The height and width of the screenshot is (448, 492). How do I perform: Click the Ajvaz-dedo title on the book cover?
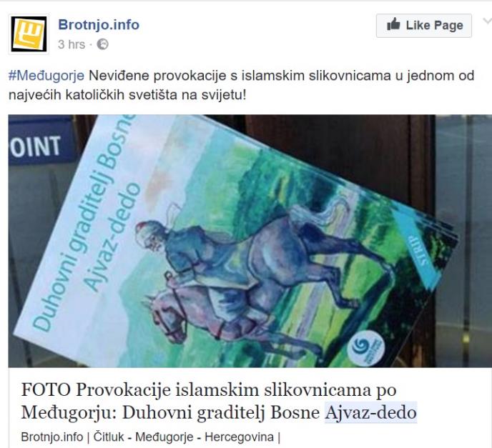[114, 237]
